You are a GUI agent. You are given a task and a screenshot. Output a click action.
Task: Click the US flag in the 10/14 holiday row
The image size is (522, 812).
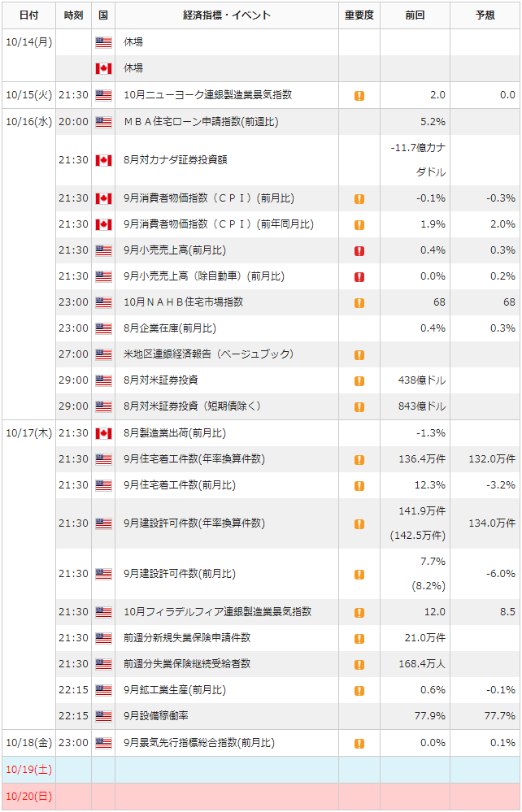pos(103,42)
